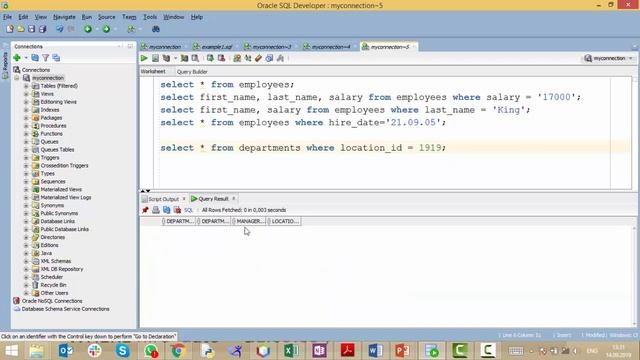Image resolution: width=640 pixels, height=360 pixels.
Task: Click the Refresh icon in Query Result
Action: pyautogui.click(x=167, y=210)
